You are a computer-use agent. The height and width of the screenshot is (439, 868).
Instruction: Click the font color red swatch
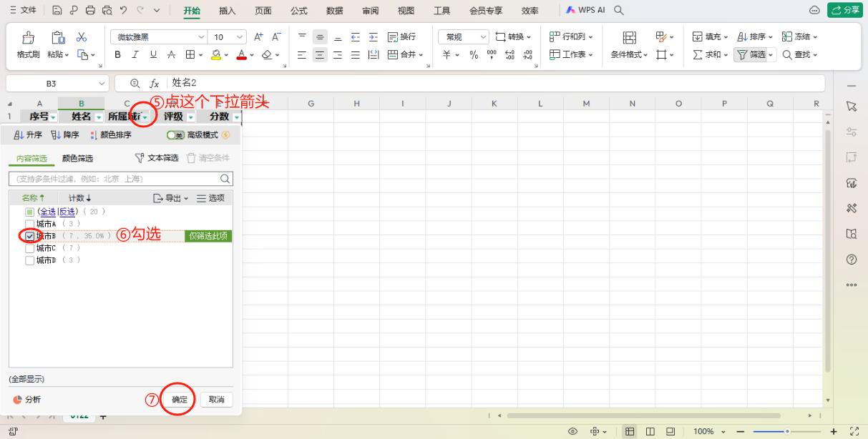tap(241, 54)
